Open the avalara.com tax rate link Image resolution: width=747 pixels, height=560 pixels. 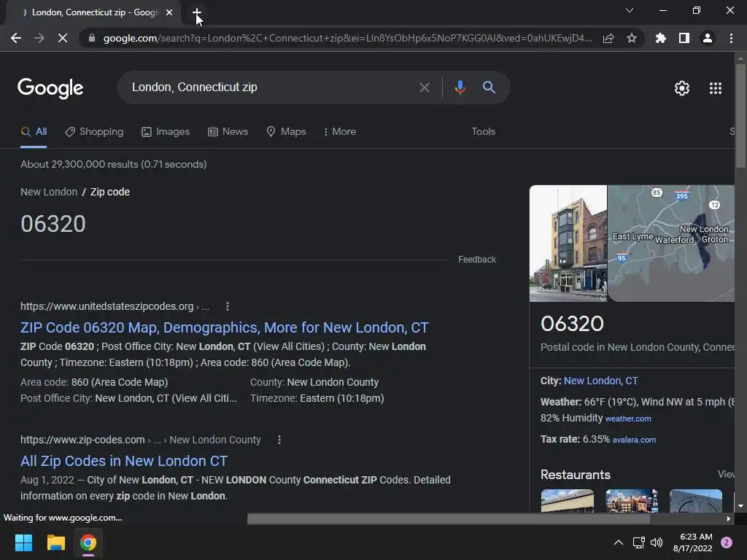click(x=634, y=440)
